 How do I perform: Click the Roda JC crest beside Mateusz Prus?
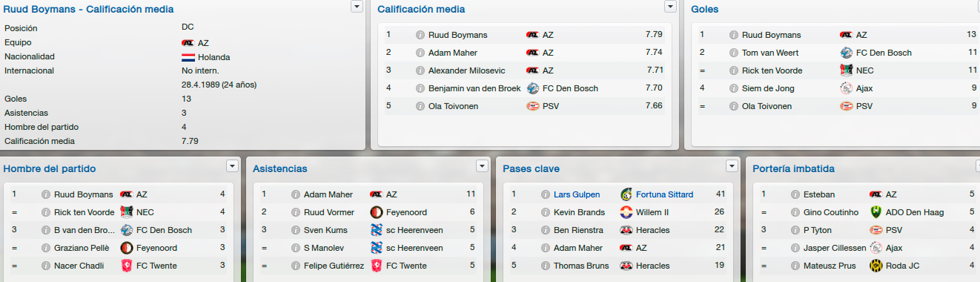click(875, 266)
